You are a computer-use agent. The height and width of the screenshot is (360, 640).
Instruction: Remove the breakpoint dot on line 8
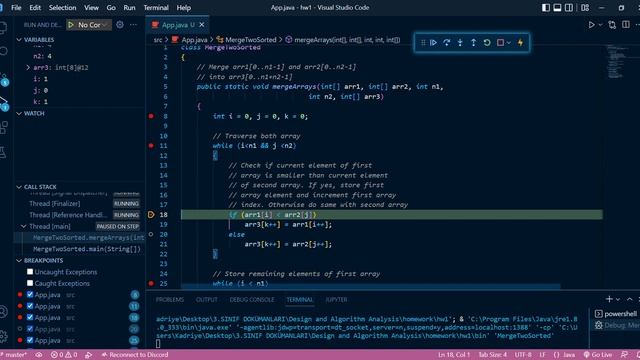(x=151, y=116)
